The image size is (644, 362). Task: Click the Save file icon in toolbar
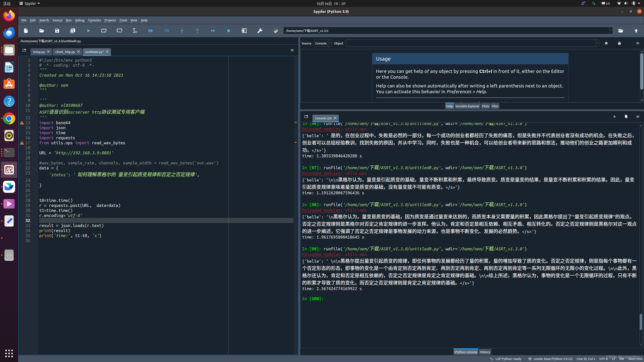click(57, 30)
